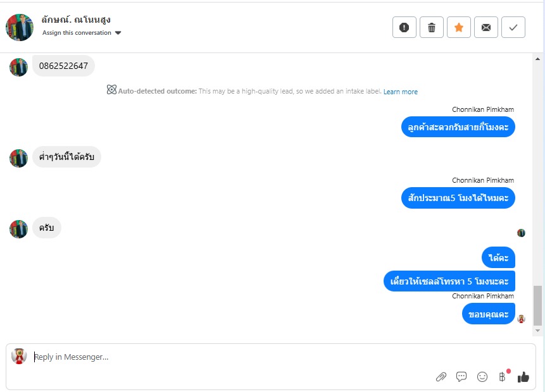
Task: Open the Assign this conversation dropdown
Action: [x=77, y=33]
